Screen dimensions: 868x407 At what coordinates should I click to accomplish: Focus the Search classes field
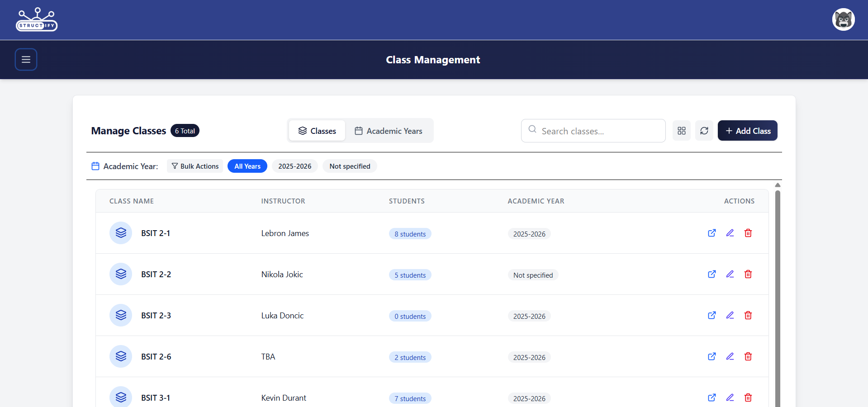(593, 131)
